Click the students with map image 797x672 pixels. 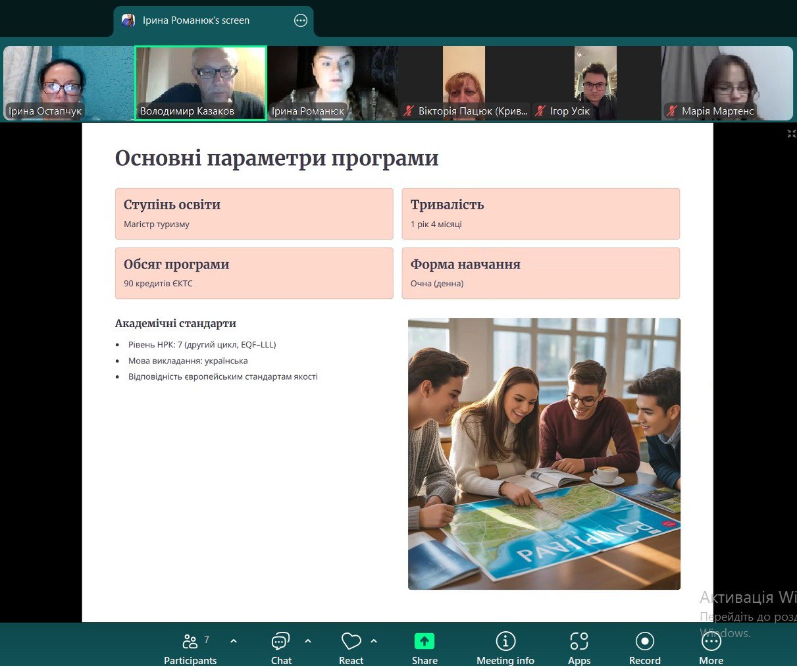tap(544, 453)
